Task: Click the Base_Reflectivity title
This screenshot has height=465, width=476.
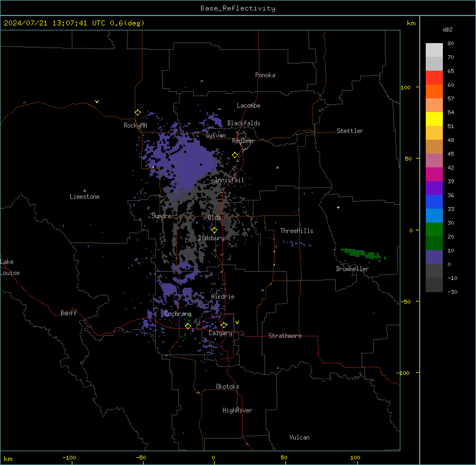Action: point(238,8)
